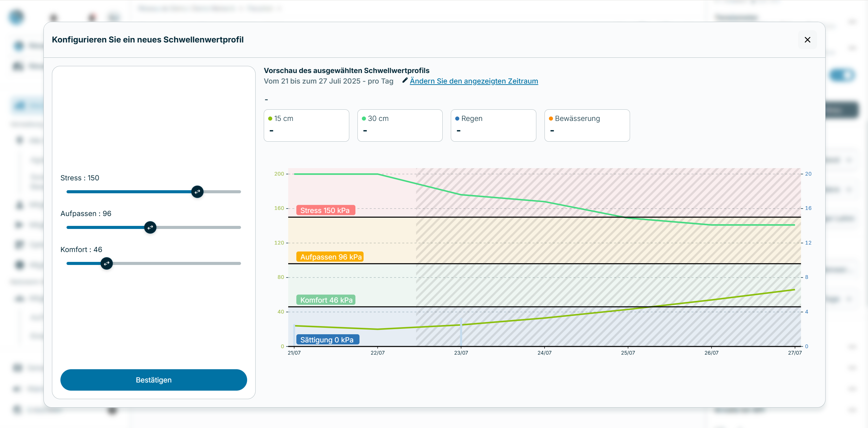
Task: Toggle the blurred blue switch behind dialog
Action: (842, 75)
